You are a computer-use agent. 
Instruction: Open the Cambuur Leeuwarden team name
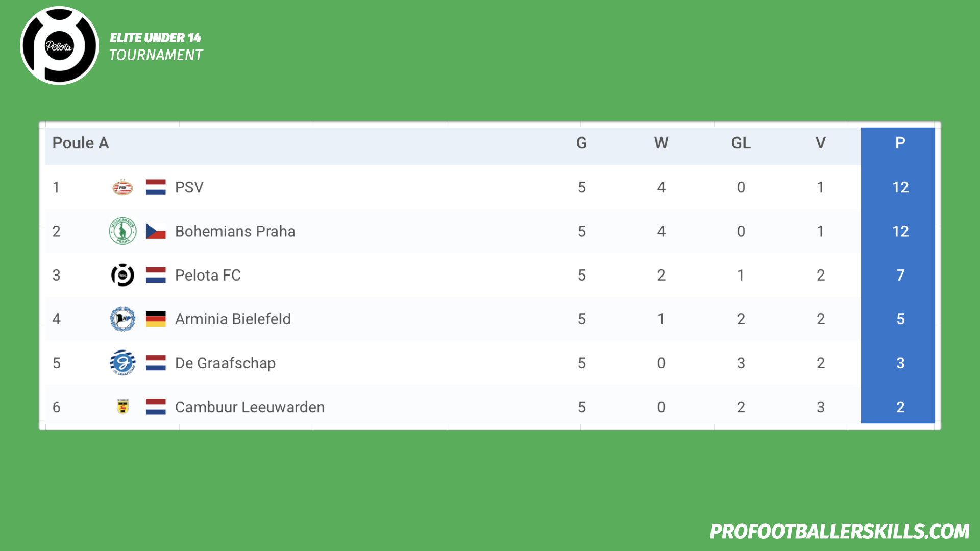pos(250,407)
